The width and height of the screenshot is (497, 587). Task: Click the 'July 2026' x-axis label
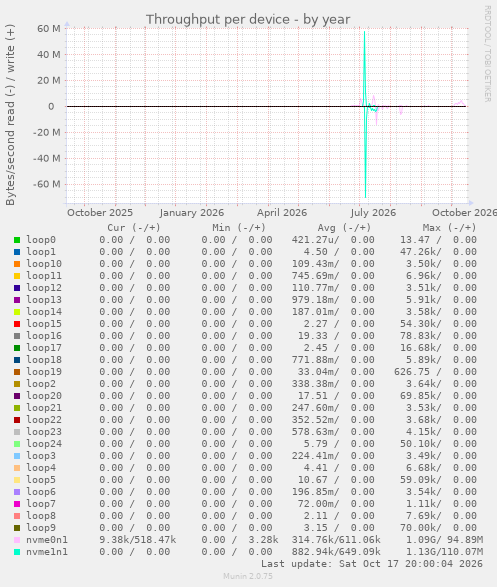[373, 213]
